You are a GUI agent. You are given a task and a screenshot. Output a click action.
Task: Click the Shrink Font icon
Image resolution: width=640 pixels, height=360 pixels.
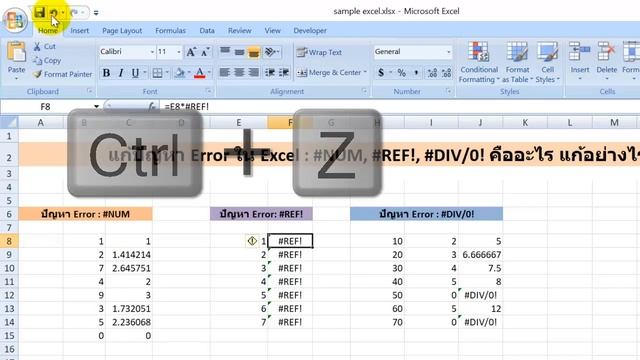[x=205, y=52]
